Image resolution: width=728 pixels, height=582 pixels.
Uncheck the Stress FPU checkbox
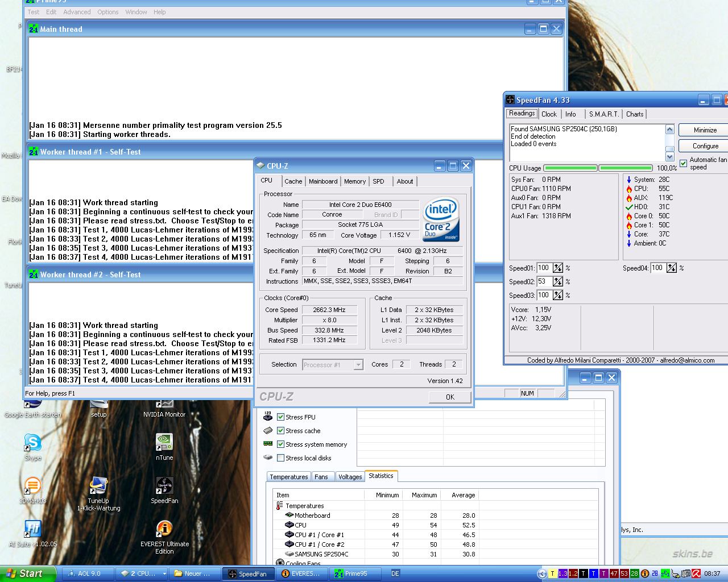tap(280, 417)
